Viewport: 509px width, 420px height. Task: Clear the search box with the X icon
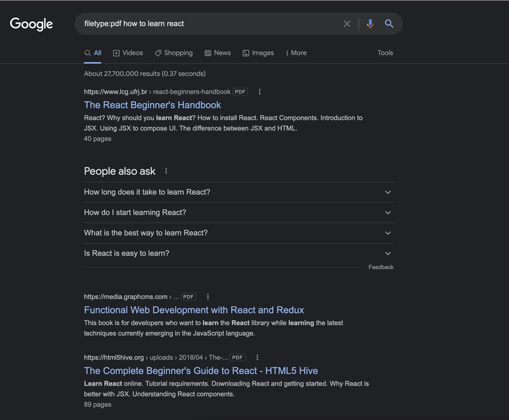pos(347,24)
